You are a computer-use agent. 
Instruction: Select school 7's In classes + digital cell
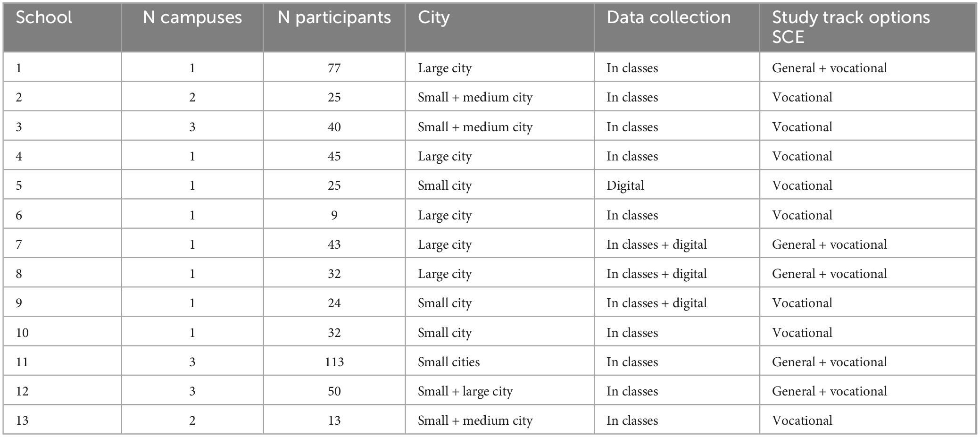(x=677, y=244)
